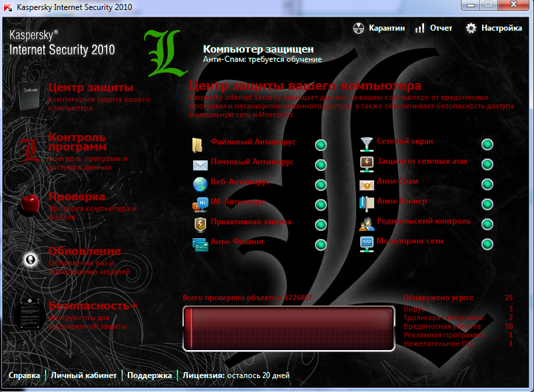Click the red apple icon beside Проверка
Image resolution: width=534 pixels, height=392 pixels.
click(29, 205)
